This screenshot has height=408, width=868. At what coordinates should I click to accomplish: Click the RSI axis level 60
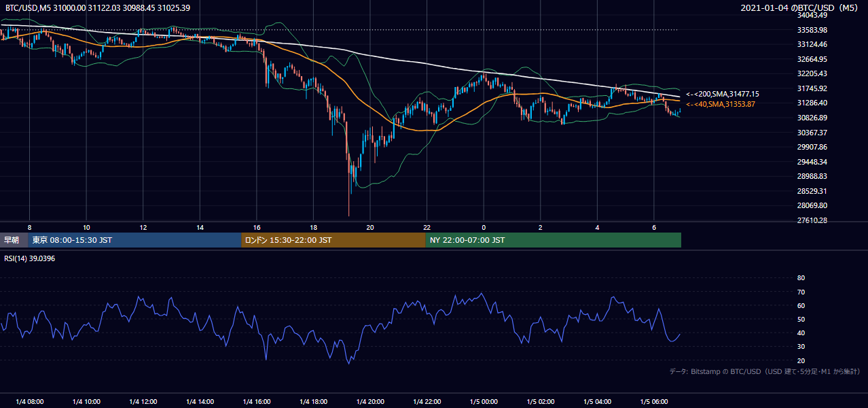tap(801, 305)
